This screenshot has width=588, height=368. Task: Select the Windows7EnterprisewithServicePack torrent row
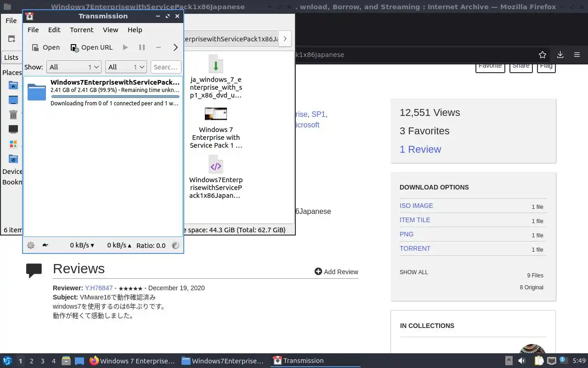(x=103, y=93)
